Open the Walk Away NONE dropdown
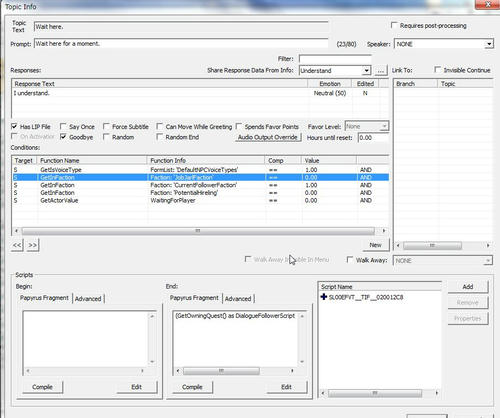The width and height of the screenshot is (500, 418). pos(488,260)
